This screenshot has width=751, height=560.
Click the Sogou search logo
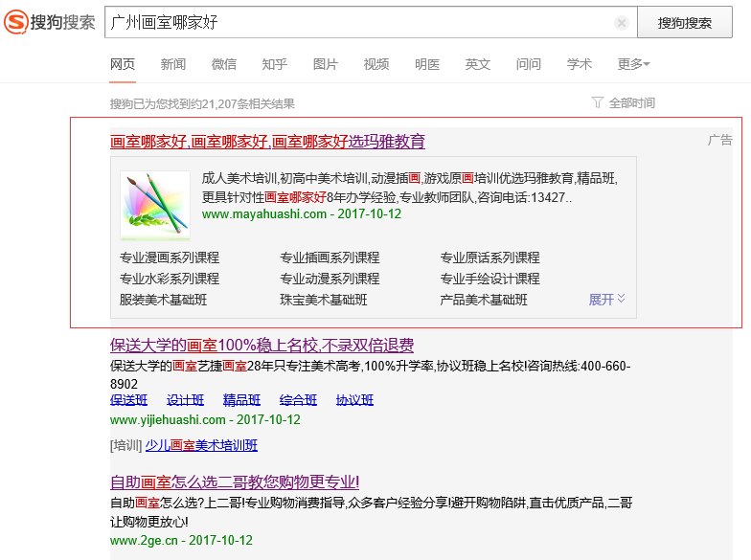pos(50,22)
